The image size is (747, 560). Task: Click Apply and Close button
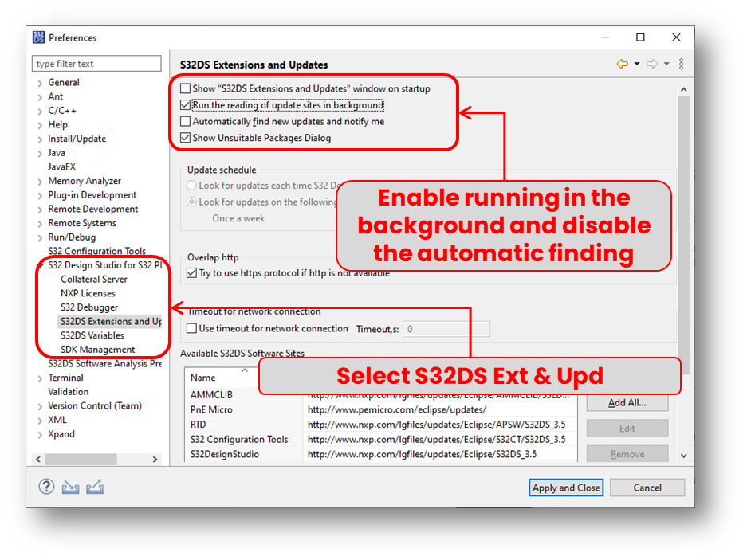point(566,488)
